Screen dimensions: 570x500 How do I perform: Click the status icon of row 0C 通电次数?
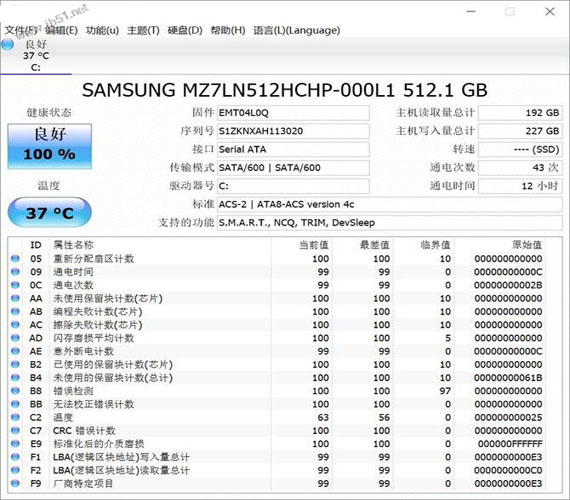tap(15, 285)
